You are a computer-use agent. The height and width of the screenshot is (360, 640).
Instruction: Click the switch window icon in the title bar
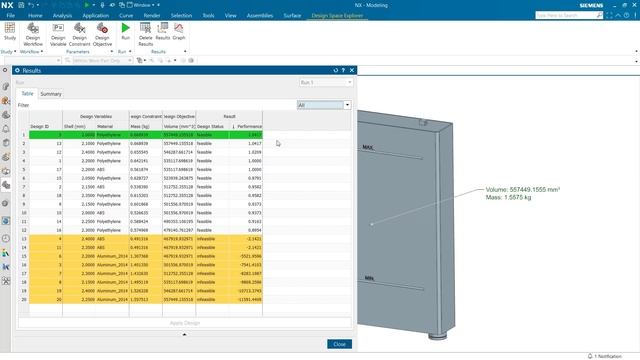tap(122, 5)
